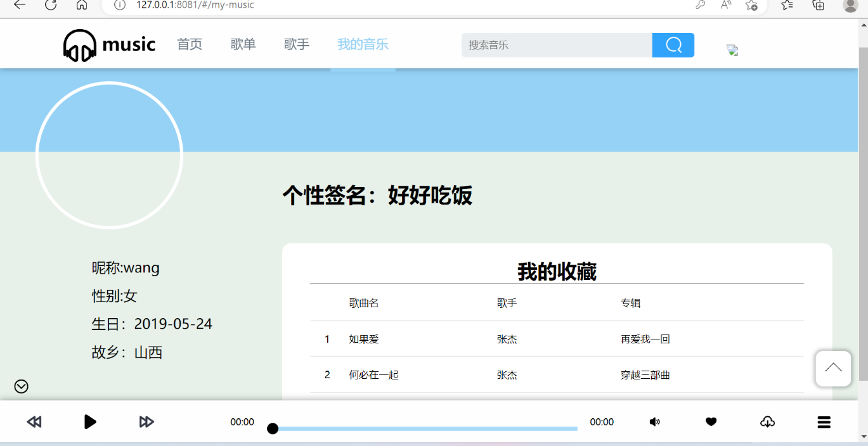Favorite the song with heart icon
Screen dimensions: 868x446
click(711, 422)
